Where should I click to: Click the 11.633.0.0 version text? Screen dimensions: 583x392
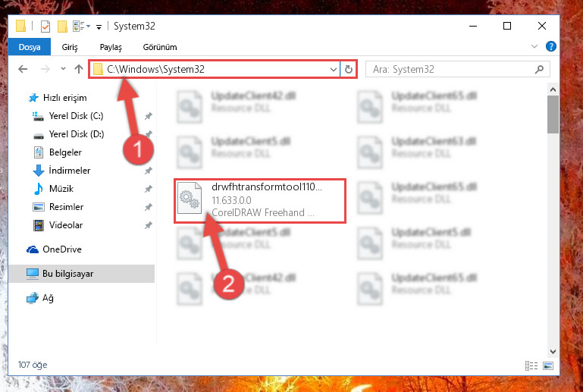(231, 200)
